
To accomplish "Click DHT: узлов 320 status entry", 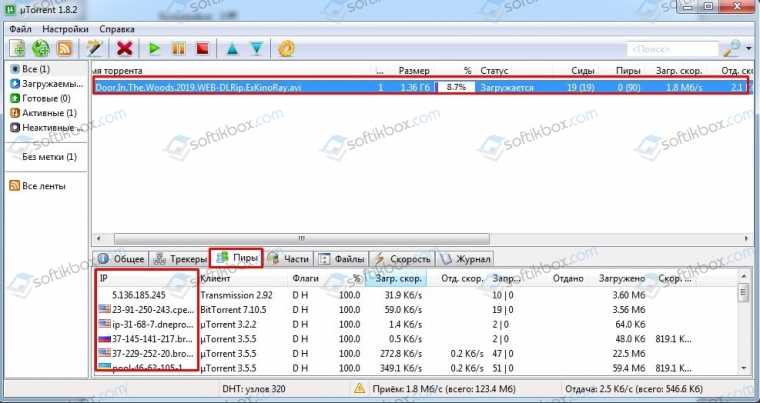I will coord(253,389).
